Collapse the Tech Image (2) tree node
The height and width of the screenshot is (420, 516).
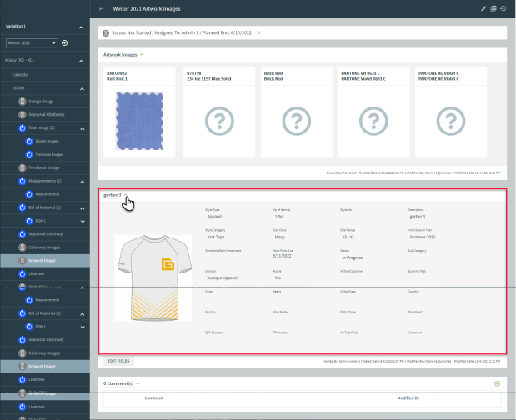click(x=82, y=129)
